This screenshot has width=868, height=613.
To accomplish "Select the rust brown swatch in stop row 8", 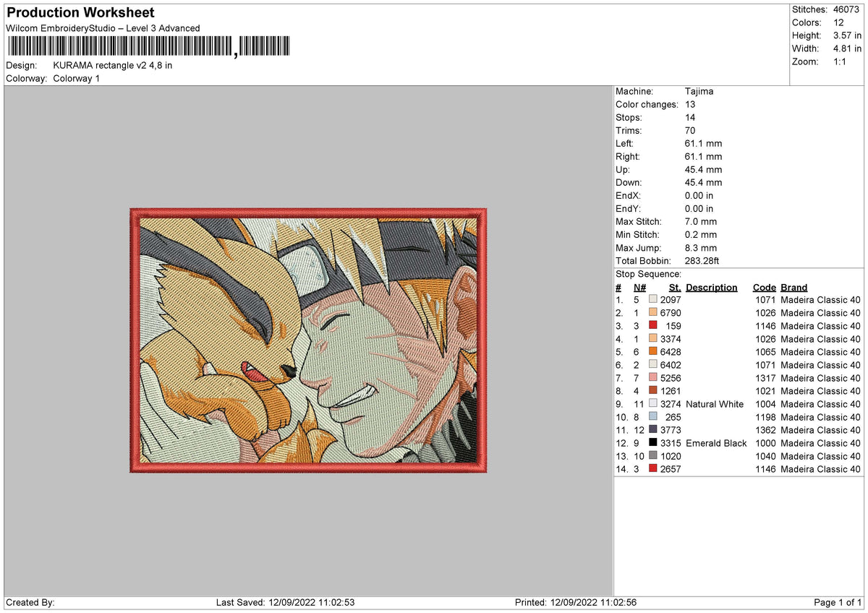I will click(x=653, y=391).
